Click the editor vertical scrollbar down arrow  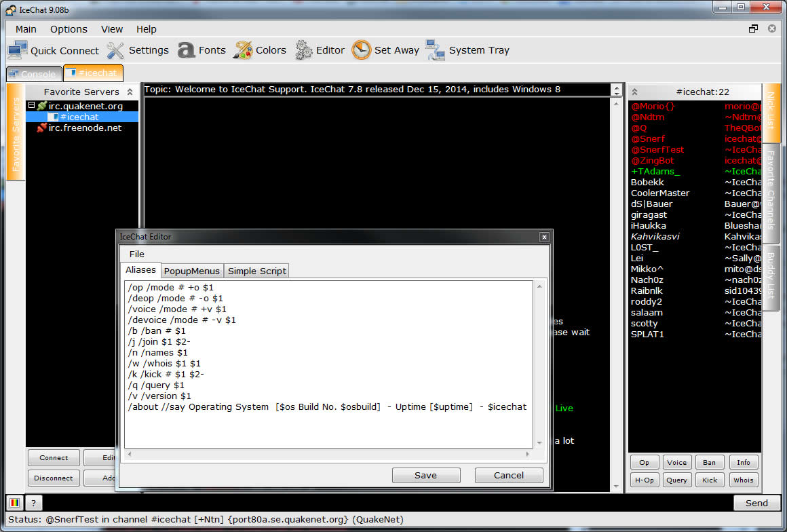(x=539, y=442)
